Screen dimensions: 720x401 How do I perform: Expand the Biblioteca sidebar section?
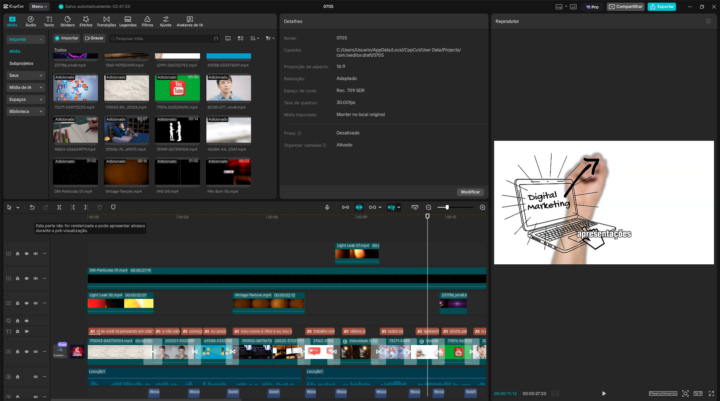pos(25,111)
